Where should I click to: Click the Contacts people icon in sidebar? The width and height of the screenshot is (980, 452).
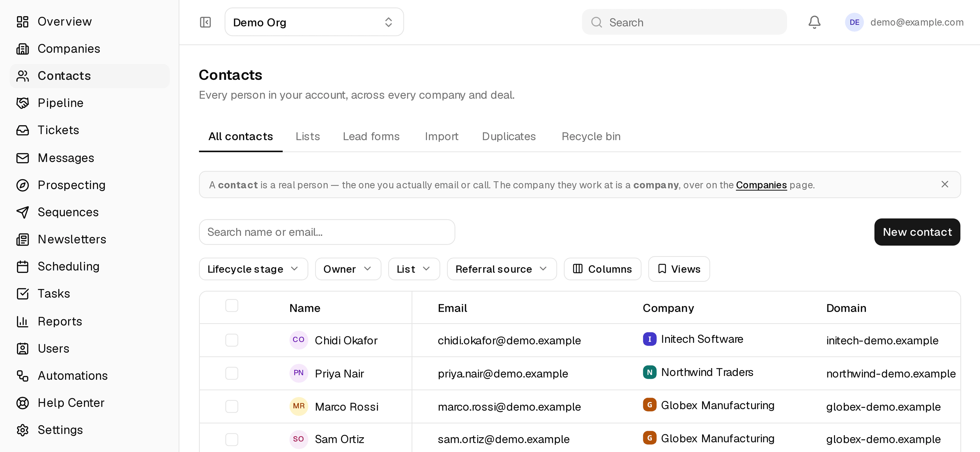22,76
